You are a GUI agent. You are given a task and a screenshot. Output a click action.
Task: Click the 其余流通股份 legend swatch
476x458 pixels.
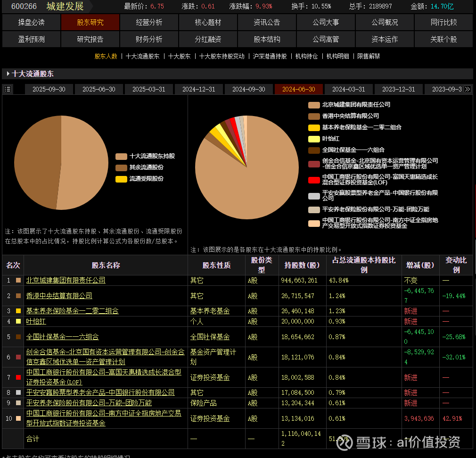tap(121, 168)
